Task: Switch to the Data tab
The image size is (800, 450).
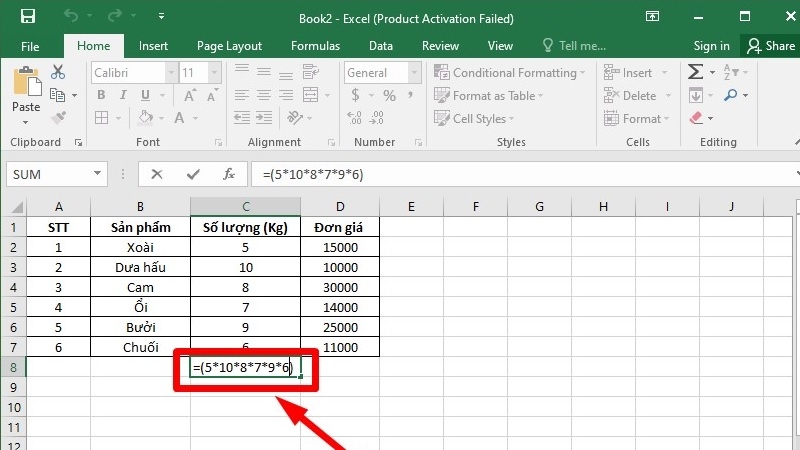Action: coord(381,46)
